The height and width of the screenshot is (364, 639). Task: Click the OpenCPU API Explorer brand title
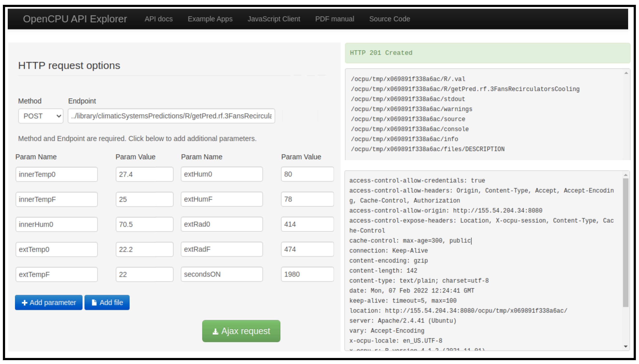[75, 19]
